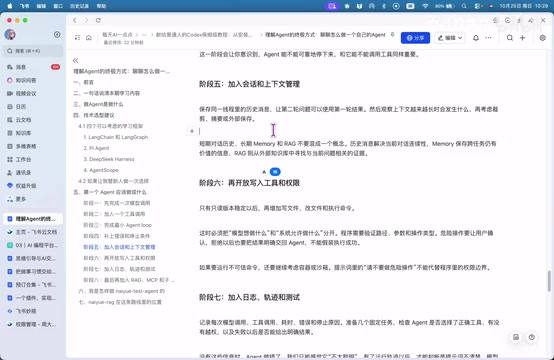This screenshot has height=360, width=554.
Task: Search within the document using magnifier icon
Action: pyautogui.click(x=509, y=38)
